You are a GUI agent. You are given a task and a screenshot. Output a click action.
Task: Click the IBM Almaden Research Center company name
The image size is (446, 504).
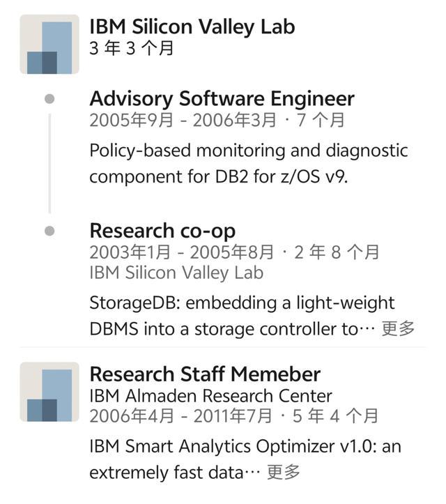pyautogui.click(x=210, y=395)
